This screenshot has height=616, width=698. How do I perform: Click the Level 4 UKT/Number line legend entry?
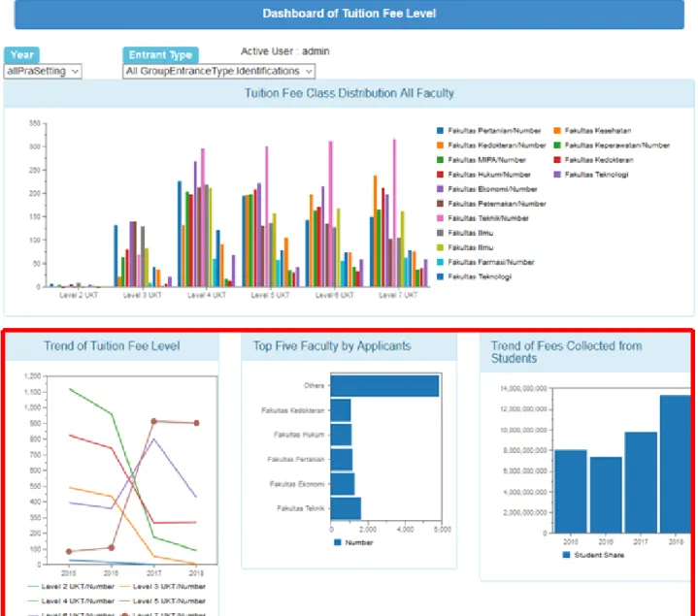(71, 601)
